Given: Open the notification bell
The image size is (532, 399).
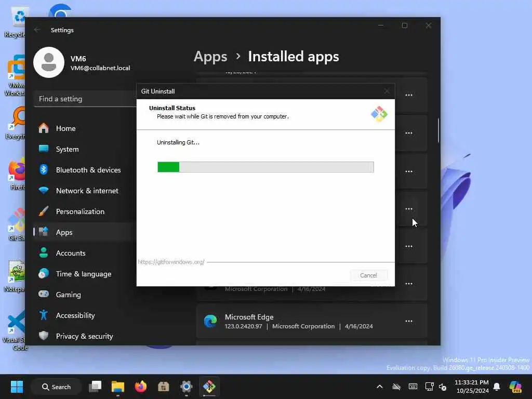Looking at the screenshot, I should pos(497,387).
